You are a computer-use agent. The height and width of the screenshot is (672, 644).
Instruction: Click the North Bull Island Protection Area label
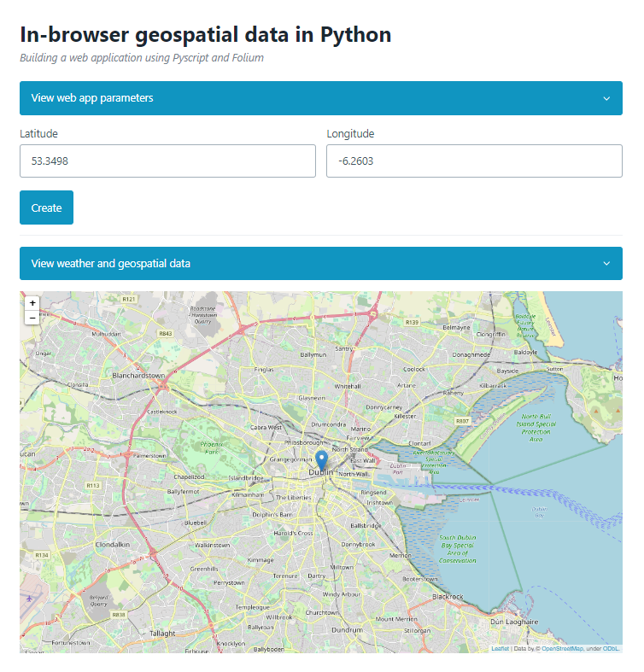click(536, 428)
